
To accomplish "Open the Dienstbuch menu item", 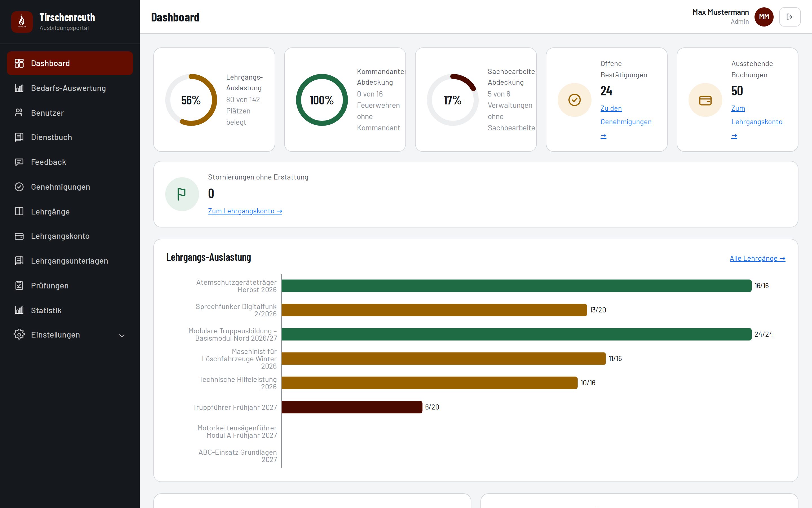I will (x=70, y=137).
